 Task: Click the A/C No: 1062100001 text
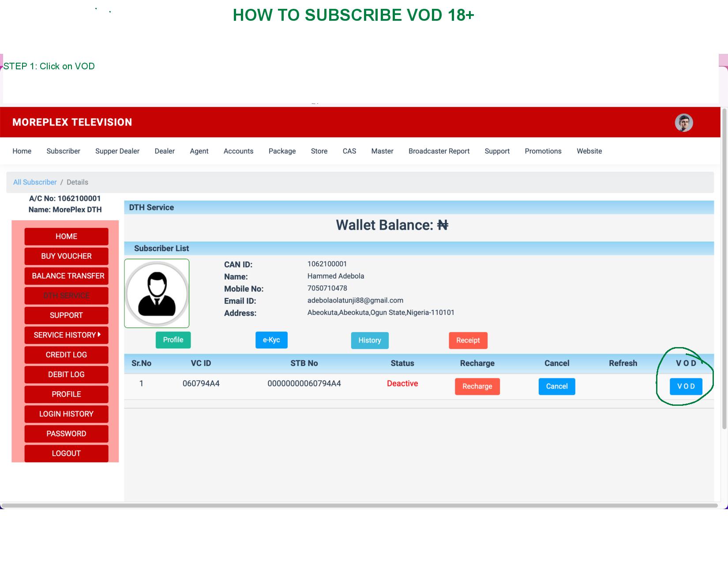coord(65,199)
